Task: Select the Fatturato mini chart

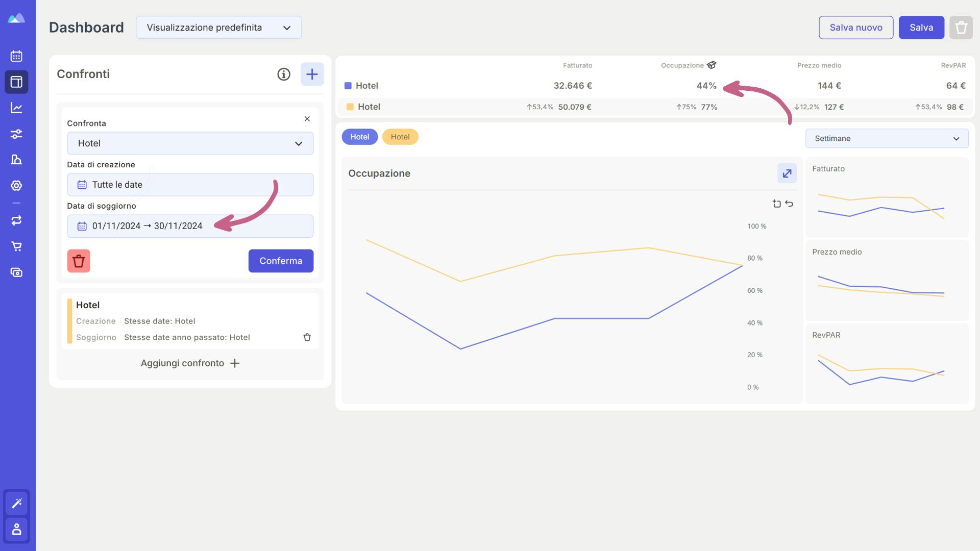Action: click(887, 197)
